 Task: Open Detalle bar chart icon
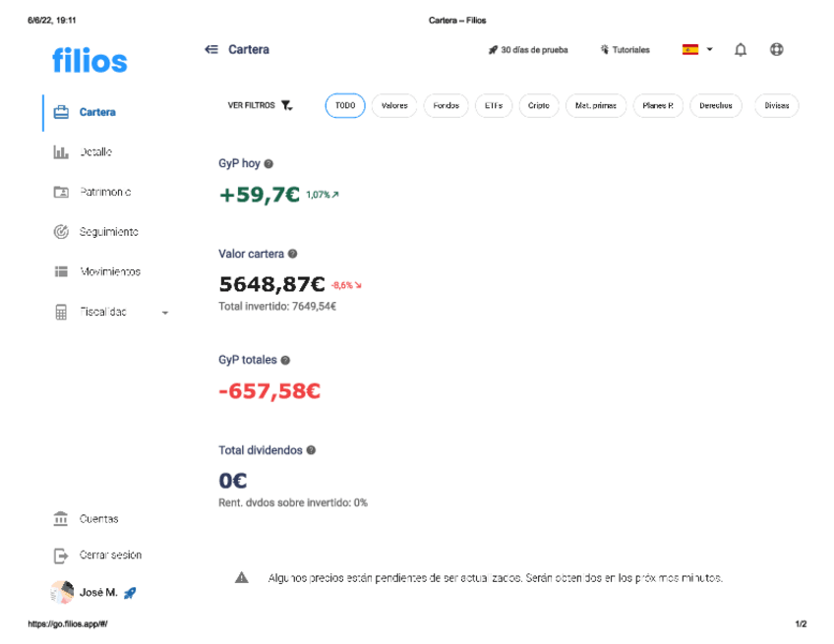click(61, 152)
